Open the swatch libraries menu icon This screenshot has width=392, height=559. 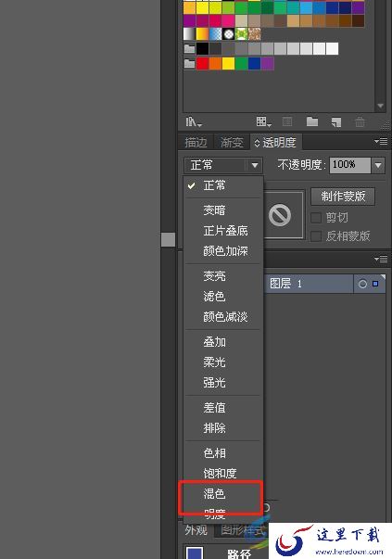point(194,122)
